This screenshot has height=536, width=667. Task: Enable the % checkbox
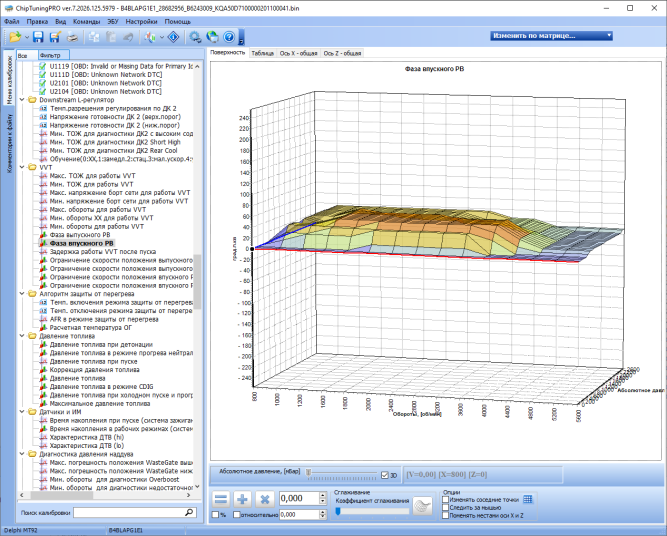(x=215, y=515)
